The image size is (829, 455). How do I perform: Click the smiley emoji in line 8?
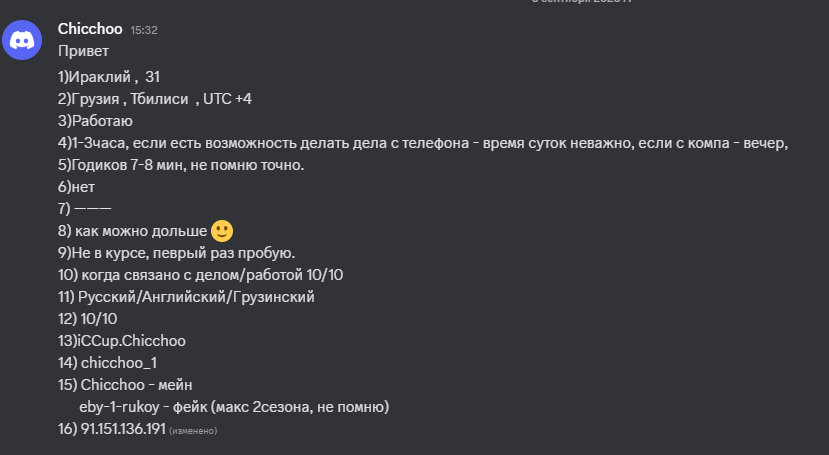[222, 231]
